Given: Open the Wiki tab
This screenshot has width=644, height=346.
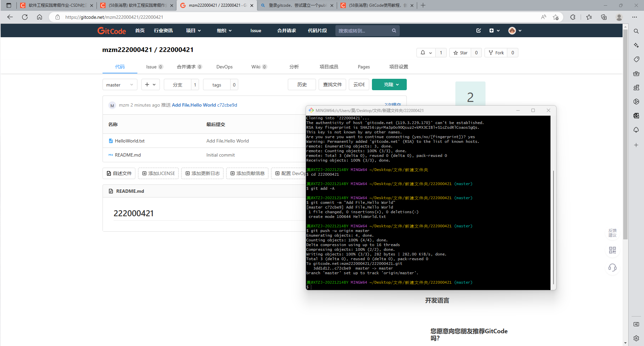Looking at the screenshot, I should (x=259, y=67).
